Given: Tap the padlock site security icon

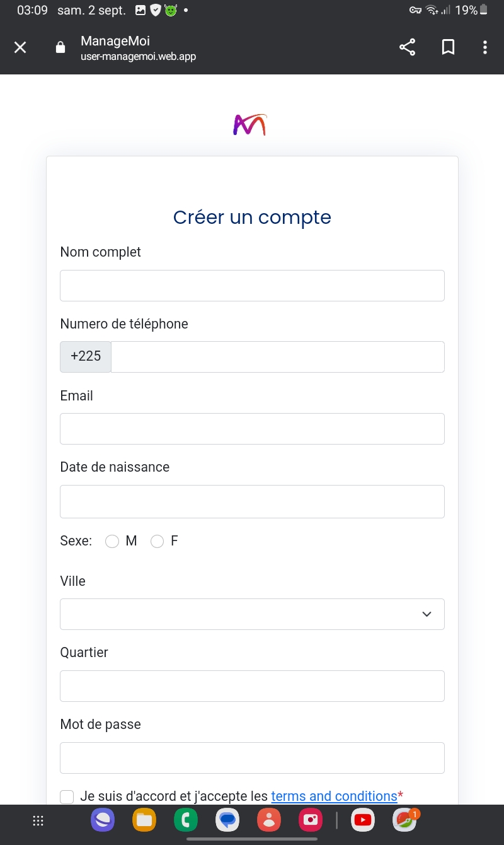Looking at the screenshot, I should (60, 47).
